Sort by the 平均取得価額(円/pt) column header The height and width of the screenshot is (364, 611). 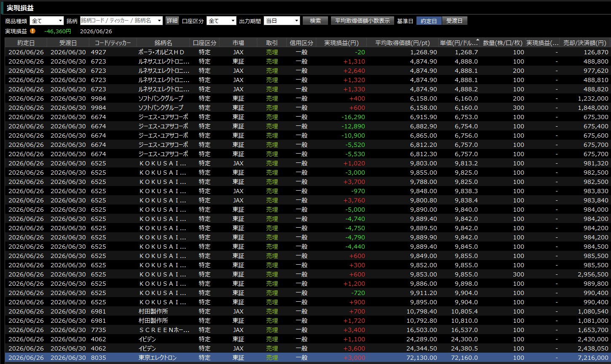tap(403, 43)
